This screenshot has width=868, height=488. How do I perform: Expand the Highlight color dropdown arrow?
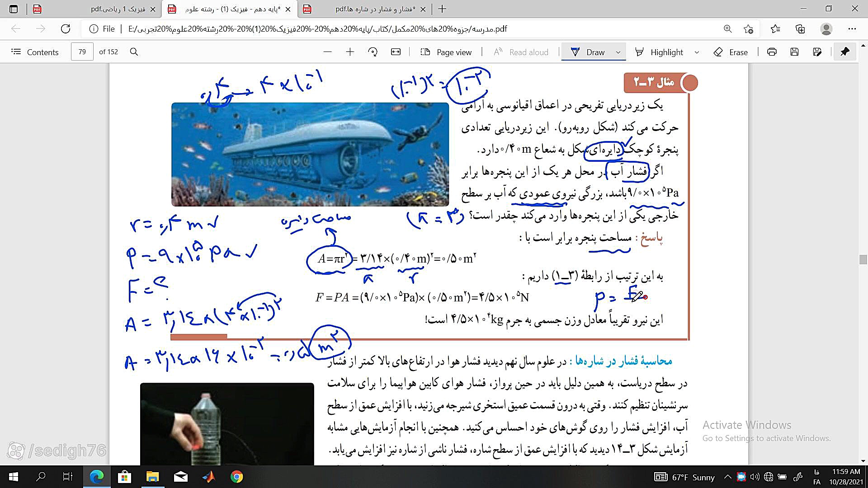697,52
